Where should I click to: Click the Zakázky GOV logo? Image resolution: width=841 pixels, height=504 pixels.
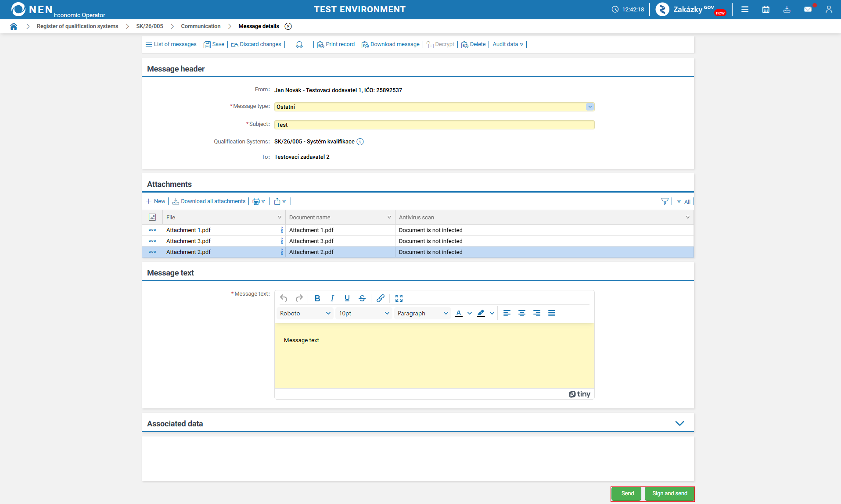point(690,9)
